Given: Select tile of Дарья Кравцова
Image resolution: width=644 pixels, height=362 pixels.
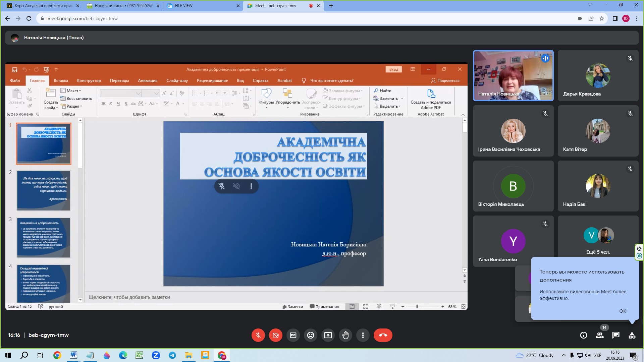Looking at the screenshot, I should [x=598, y=75].
